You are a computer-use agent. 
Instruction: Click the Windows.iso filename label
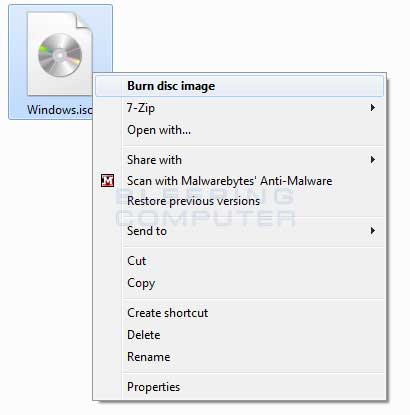pyautogui.click(x=60, y=110)
